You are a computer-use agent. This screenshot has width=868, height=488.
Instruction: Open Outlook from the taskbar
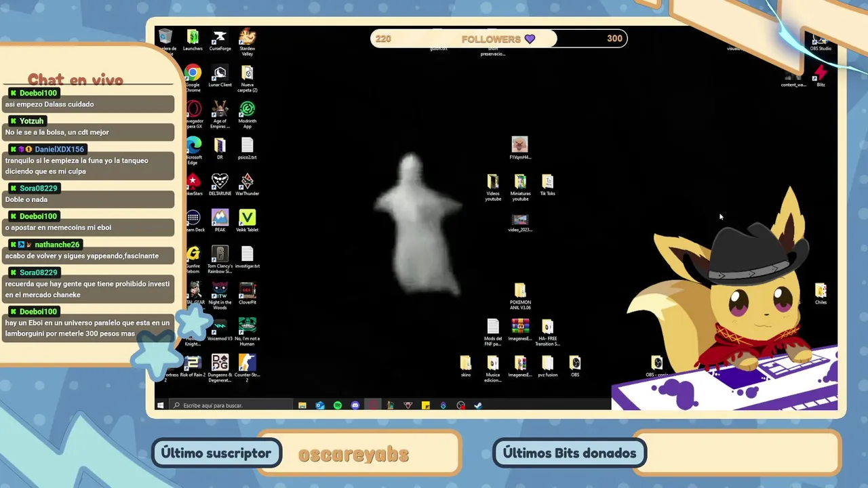pos(320,405)
